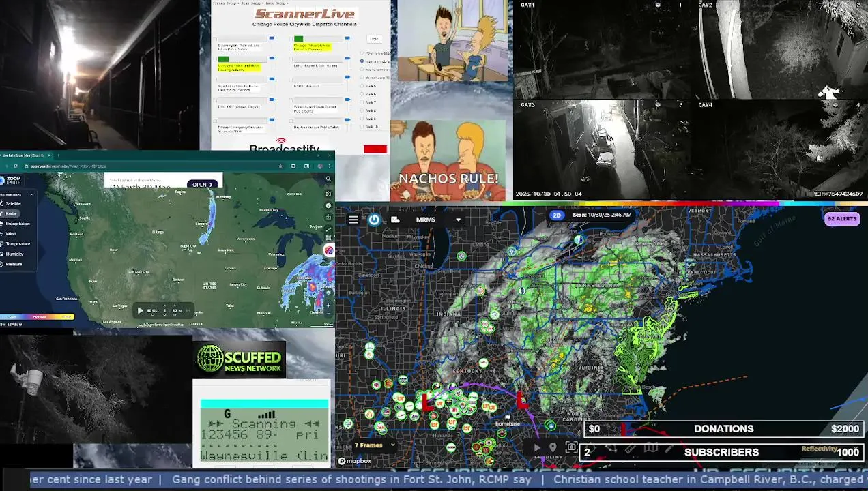
Task: Zoom in with Zoom Earth plus button
Action: pos(328,306)
